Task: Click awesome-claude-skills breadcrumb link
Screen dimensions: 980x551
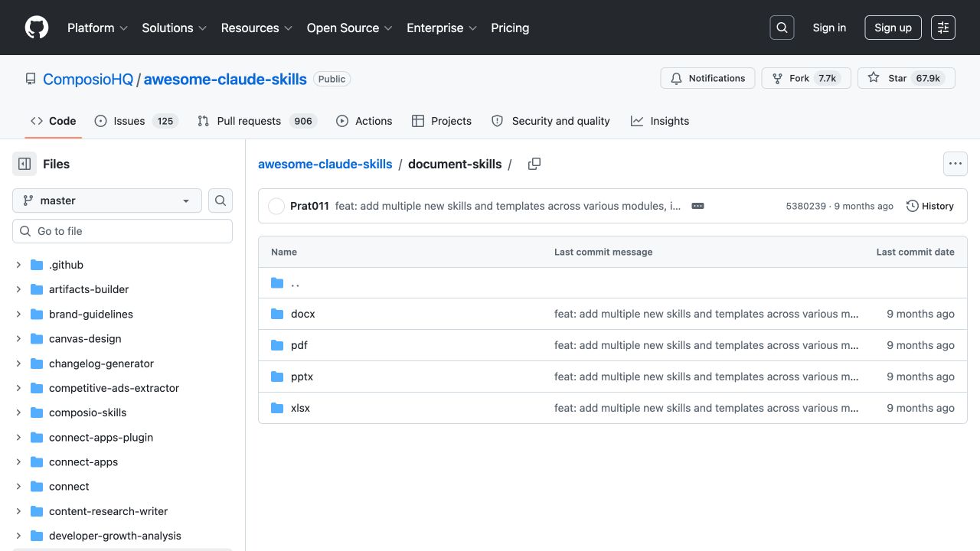Action: 325,164
